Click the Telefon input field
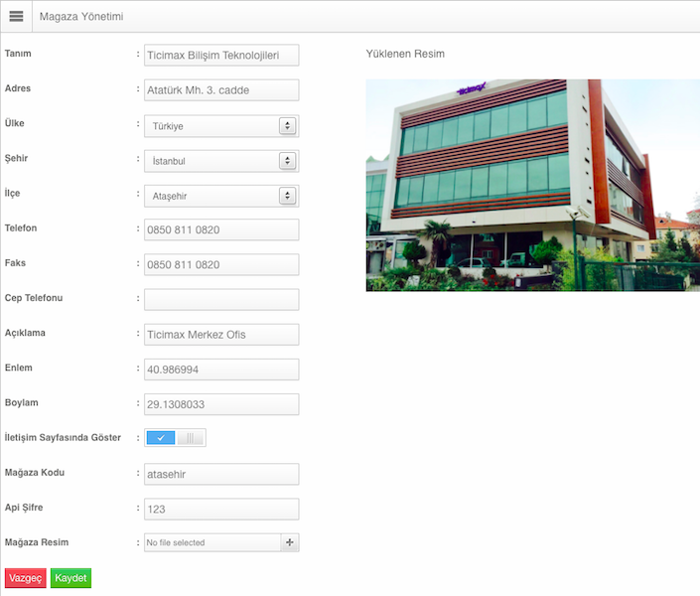Screen dimensions: 700x596 tap(221, 230)
